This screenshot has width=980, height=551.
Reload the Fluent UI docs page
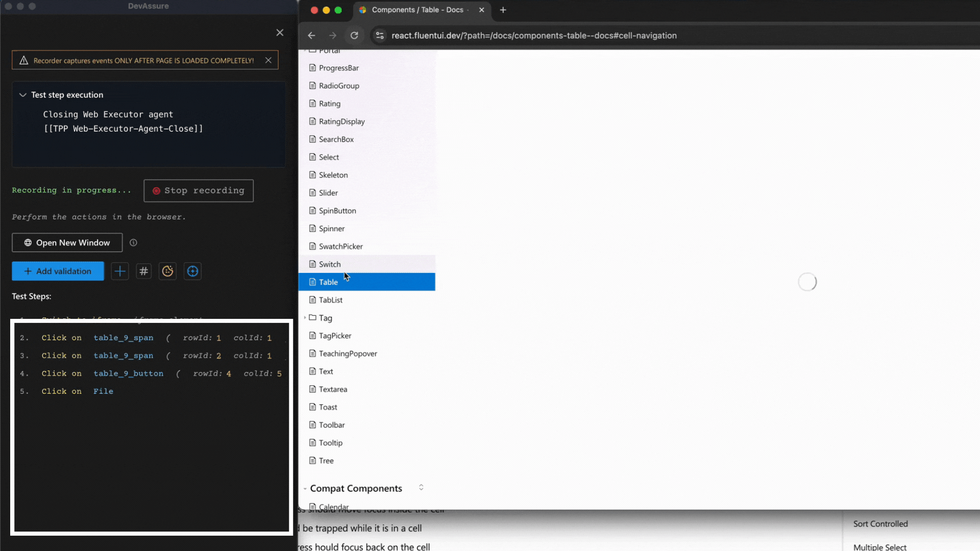click(354, 35)
